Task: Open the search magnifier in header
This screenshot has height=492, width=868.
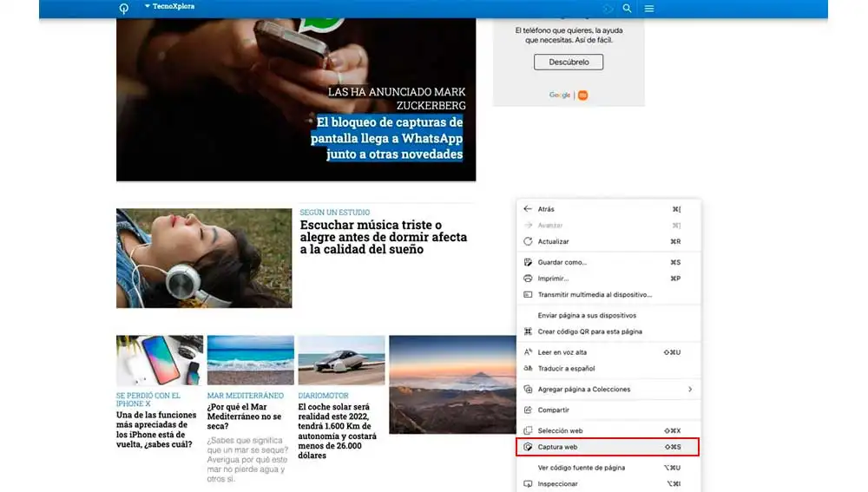Action: pyautogui.click(x=627, y=9)
